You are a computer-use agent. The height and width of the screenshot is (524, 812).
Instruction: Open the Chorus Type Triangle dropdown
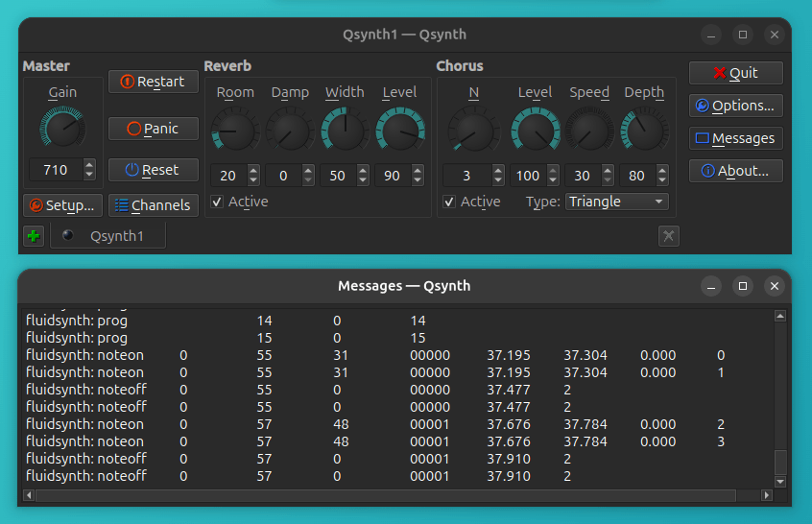(617, 202)
